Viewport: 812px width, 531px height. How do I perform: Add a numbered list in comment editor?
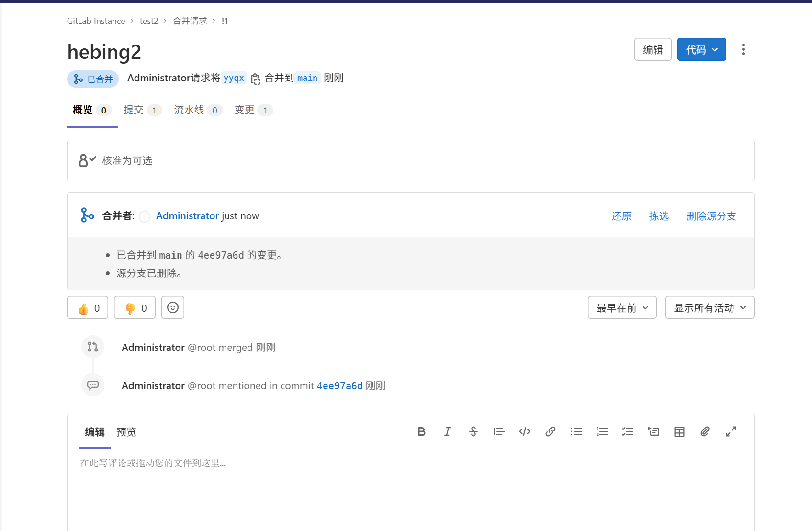tap(602, 432)
